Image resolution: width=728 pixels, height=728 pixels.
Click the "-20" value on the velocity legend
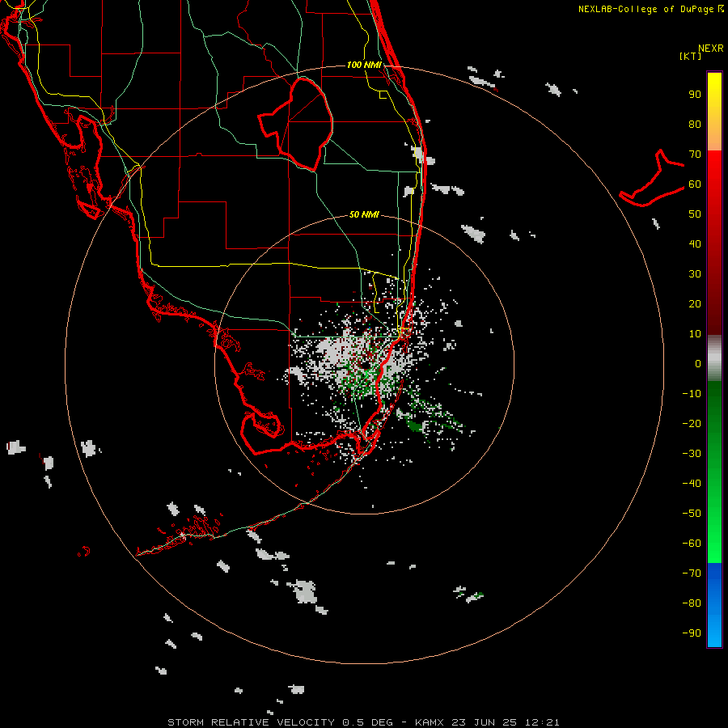pos(692,424)
